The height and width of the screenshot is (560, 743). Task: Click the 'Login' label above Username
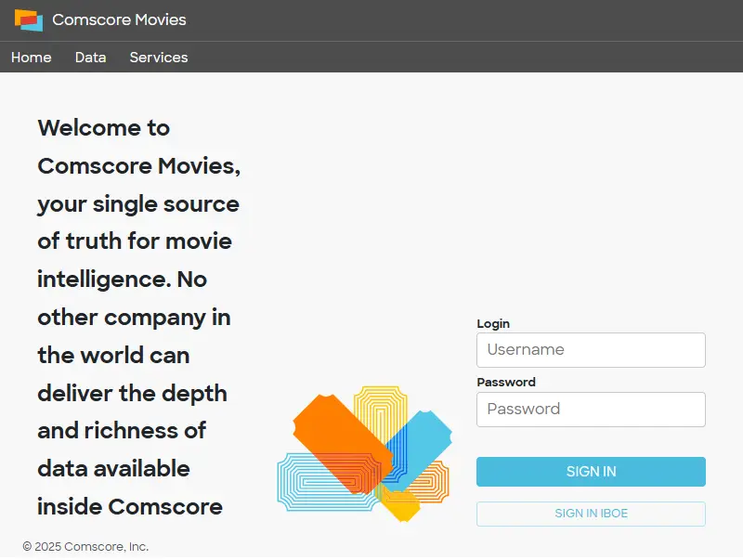pyautogui.click(x=493, y=323)
